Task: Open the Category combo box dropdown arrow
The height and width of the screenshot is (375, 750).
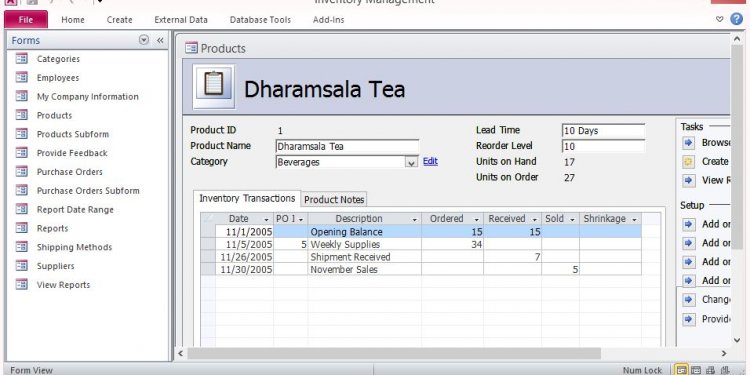Action: pyautogui.click(x=411, y=163)
